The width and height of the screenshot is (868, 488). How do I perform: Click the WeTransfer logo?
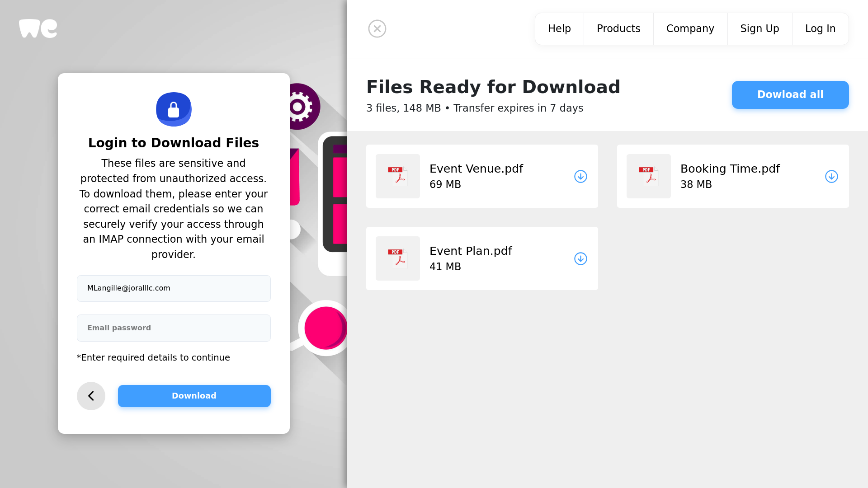pyautogui.click(x=38, y=28)
